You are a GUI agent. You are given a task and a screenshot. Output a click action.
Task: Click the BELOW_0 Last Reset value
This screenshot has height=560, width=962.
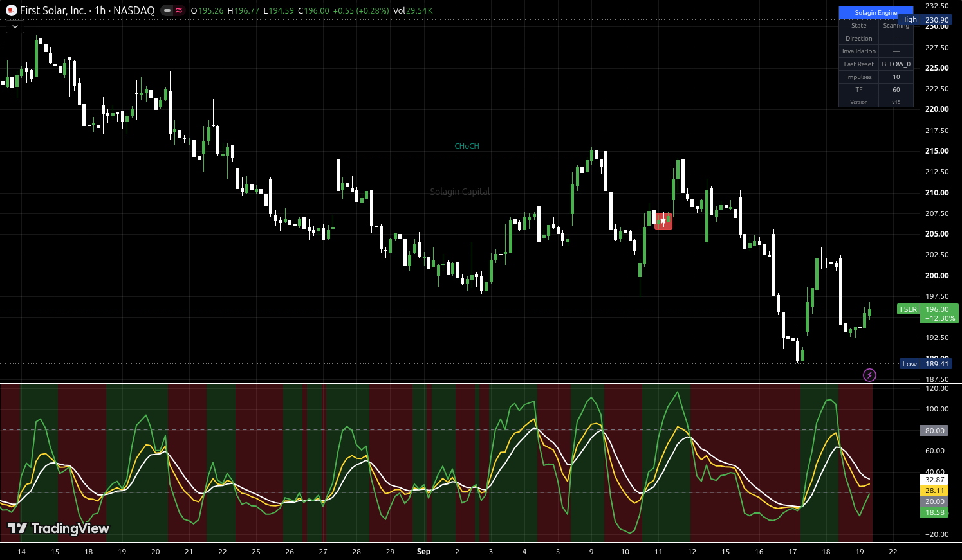(896, 64)
